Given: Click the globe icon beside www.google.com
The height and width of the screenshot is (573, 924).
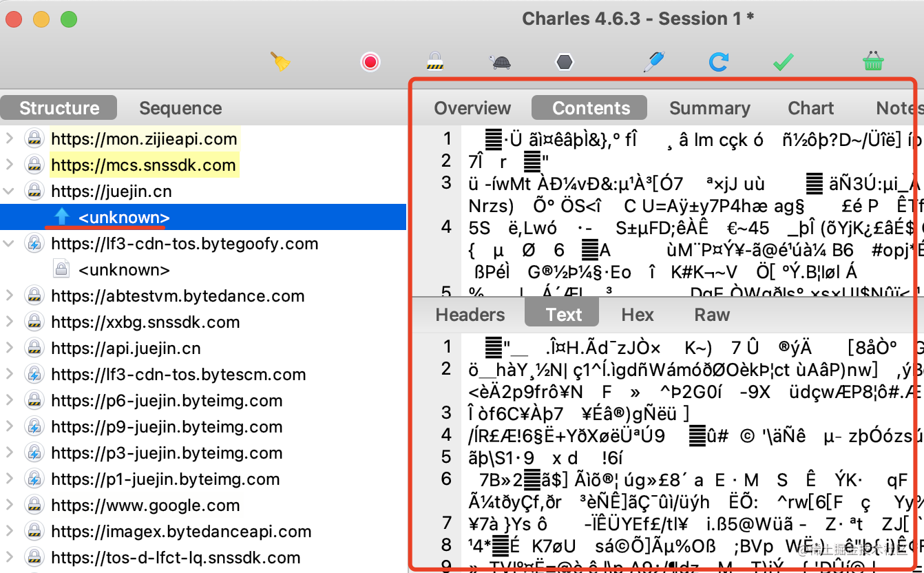Looking at the screenshot, I should [34, 505].
